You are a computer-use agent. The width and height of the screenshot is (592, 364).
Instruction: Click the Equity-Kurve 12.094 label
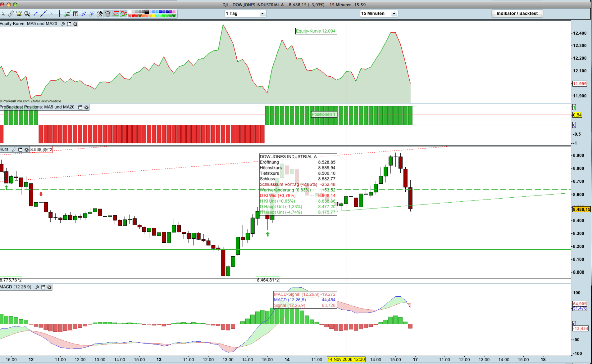coord(316,31)
